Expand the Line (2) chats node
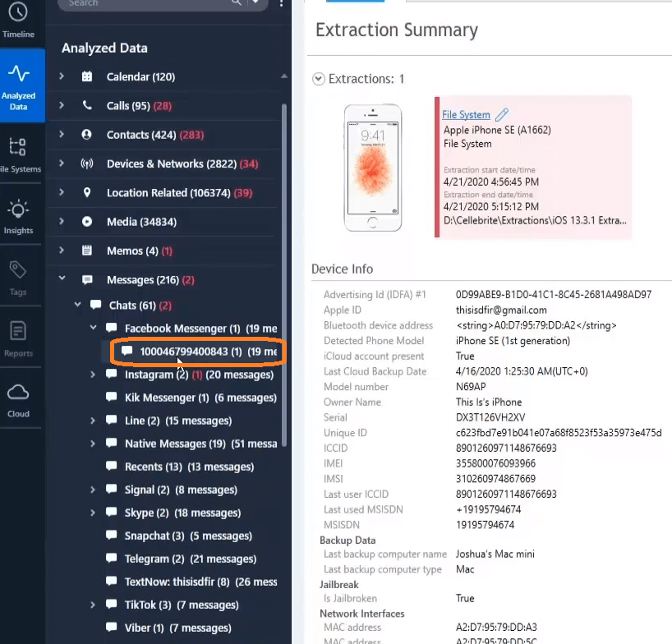Viewport: 672px width, 644px height. point(93,421)
